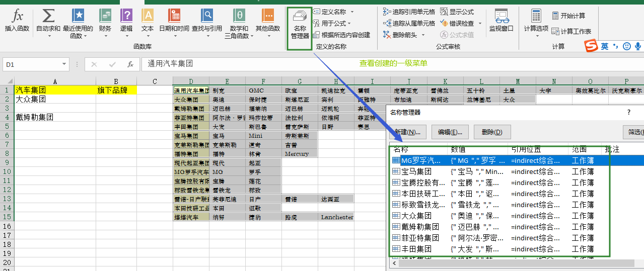
Task: Select the 菲亚特集团 row in Name Manager
Action: (x=518, y=238)
